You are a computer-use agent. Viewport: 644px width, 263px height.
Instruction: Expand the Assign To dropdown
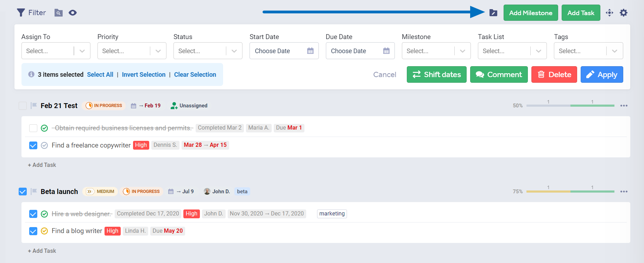click(56, 51)
